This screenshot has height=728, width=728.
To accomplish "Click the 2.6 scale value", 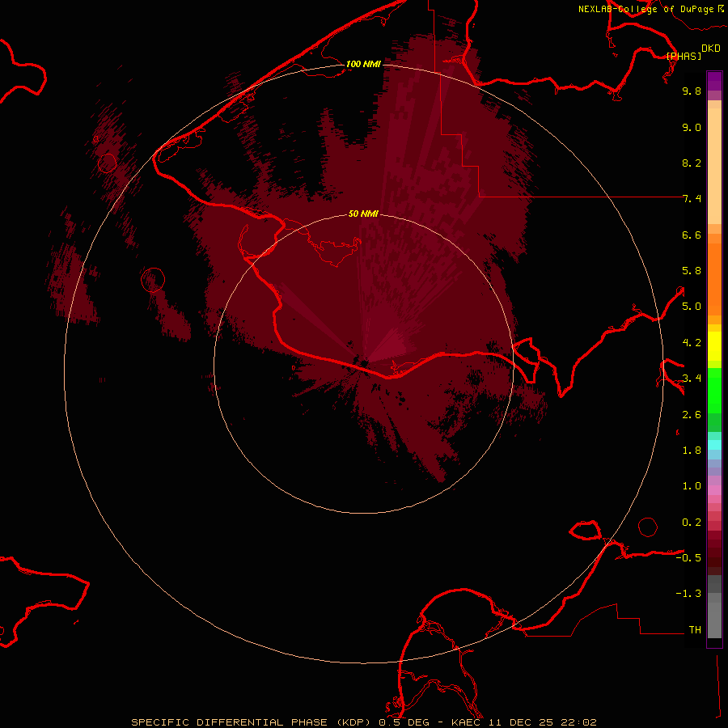I will [x=692, y=415].
